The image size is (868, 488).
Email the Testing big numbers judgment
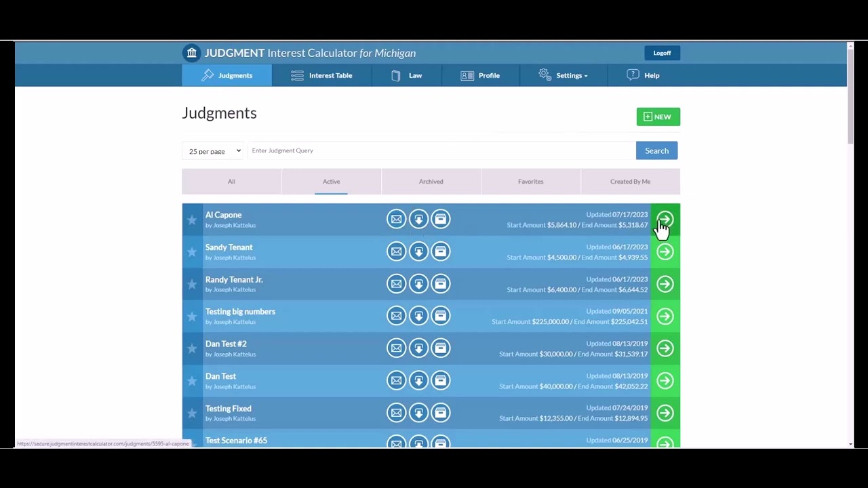pos(397,316)
